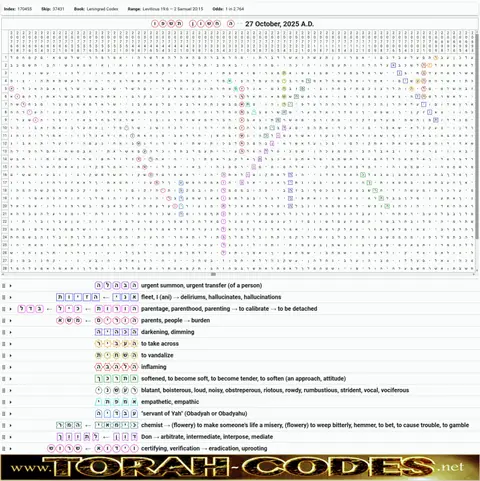The image size is (480, 481).
Task: Expand the 'inflaming' row arrow
Action: click(x=10, y=367)
